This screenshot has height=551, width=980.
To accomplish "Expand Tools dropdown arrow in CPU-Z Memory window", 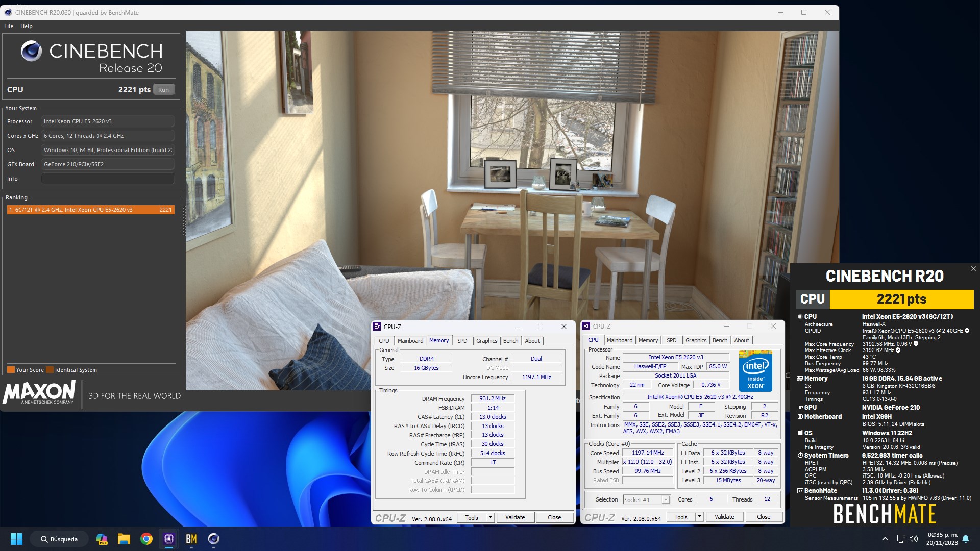I will click(x=490, y=517).
